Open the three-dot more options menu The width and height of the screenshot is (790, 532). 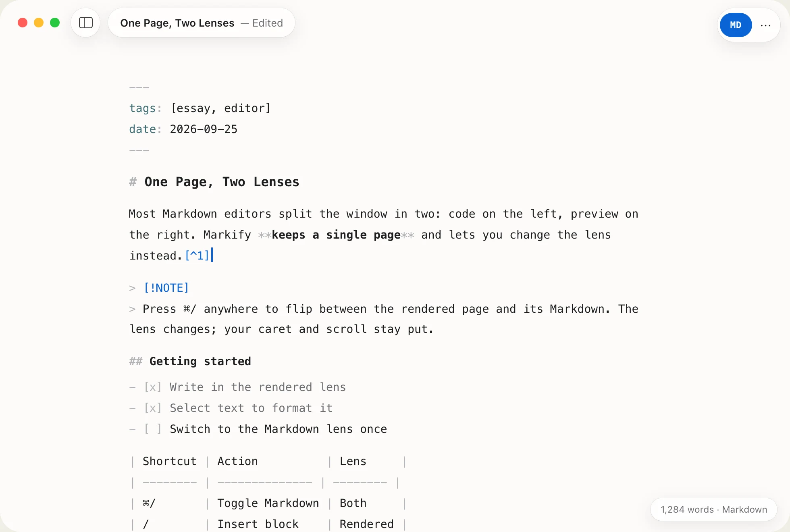[x=765, y=25]
